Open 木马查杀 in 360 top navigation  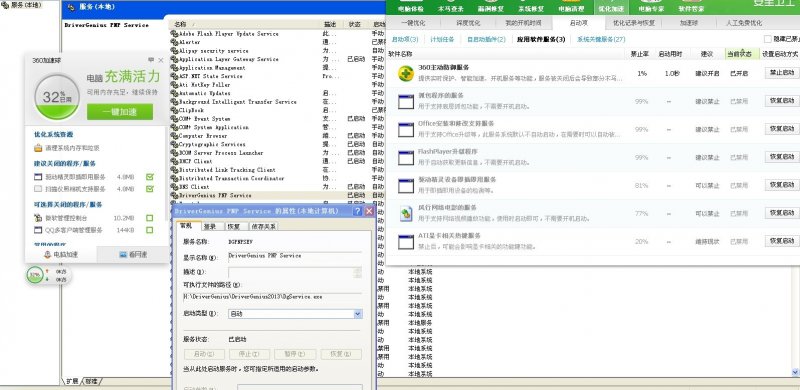pos(450,7)
